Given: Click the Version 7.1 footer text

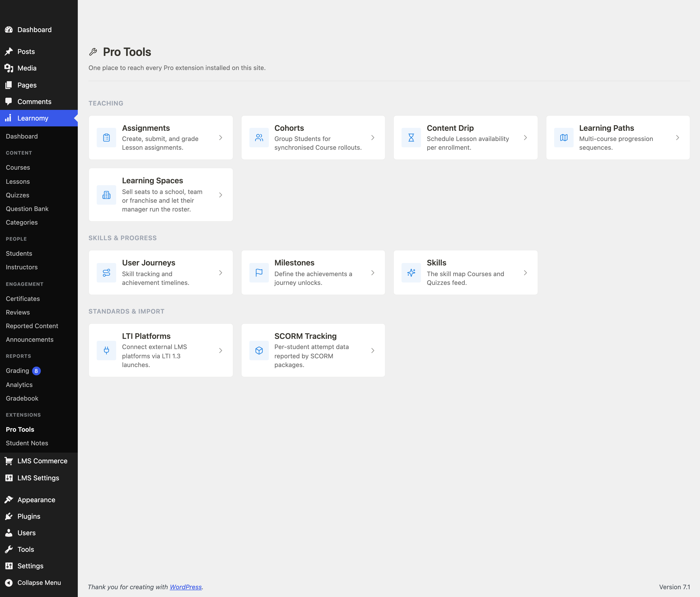Looking at the screenshot, I should [x=674, y=587].
